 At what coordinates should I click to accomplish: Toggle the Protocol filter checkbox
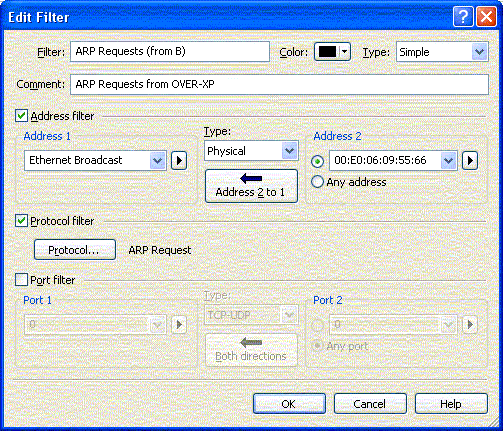click(21, 221)
